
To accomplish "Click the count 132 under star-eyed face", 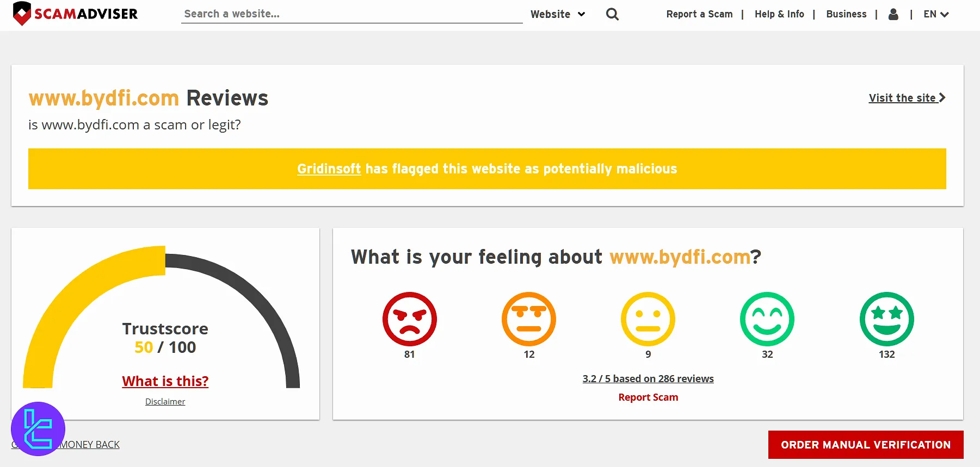I will coord(887,354).
